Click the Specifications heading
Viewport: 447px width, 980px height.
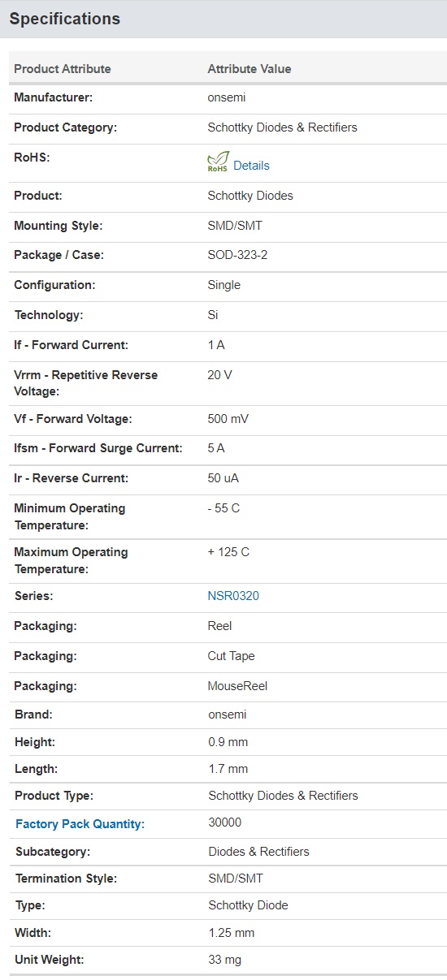(x=65, y=19)
